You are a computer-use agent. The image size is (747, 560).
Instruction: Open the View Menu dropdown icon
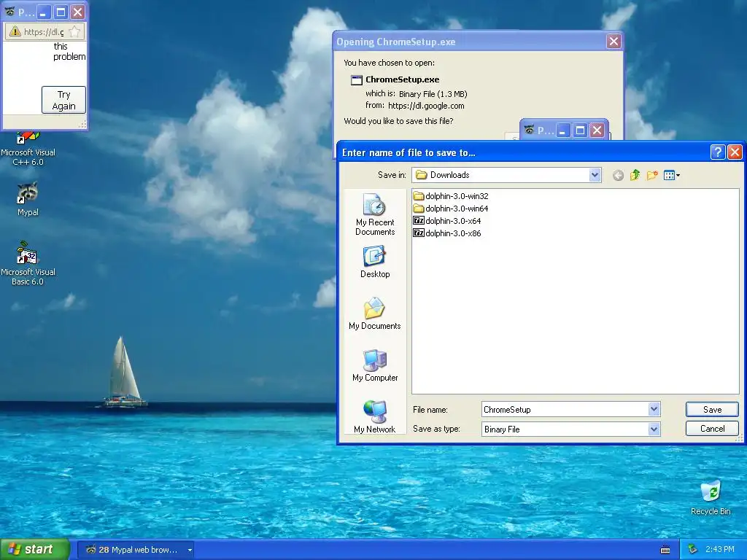[x=672, y=175]
